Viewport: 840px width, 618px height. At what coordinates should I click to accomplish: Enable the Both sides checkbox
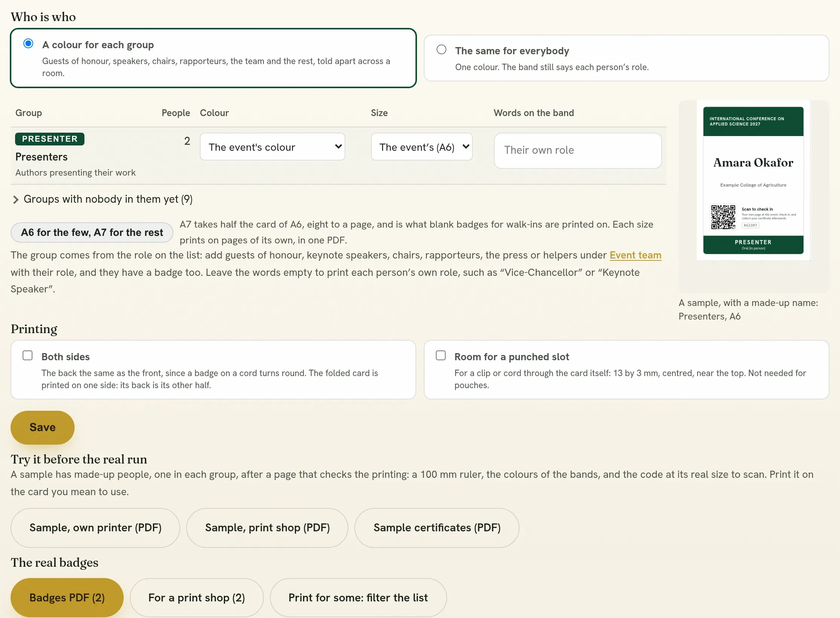(28, 356)
